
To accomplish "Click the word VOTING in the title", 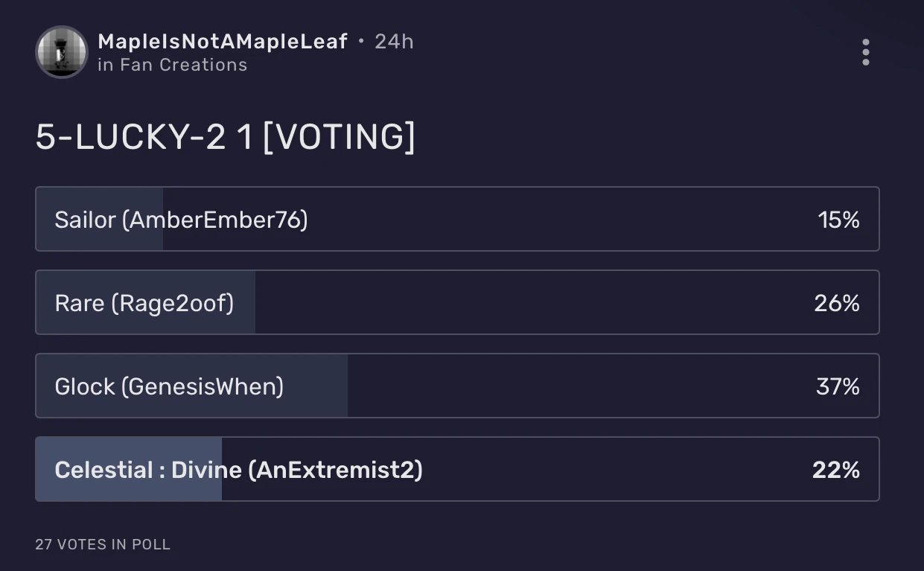I will coord(339,138).
